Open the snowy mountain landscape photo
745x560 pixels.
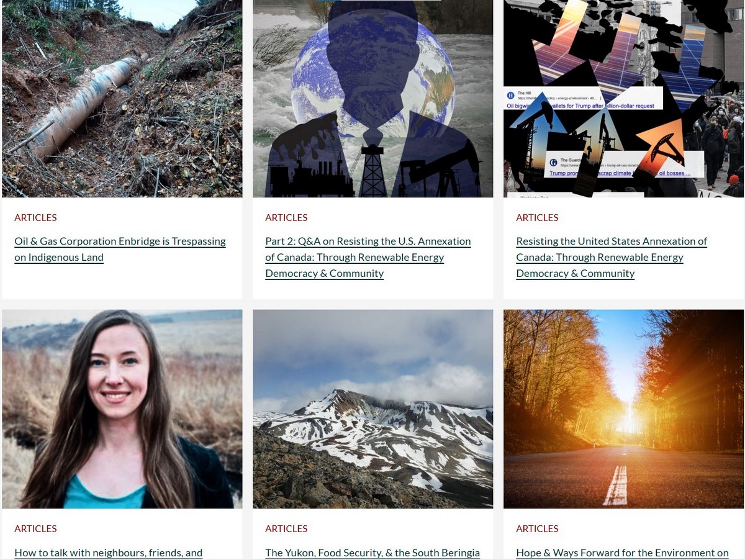(373, 409)
